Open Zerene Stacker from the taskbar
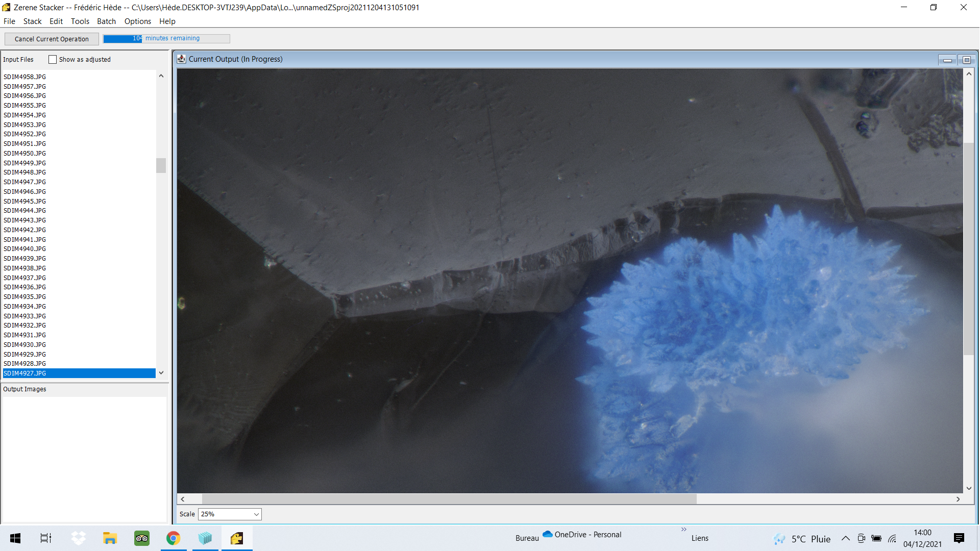980x551 pixels. 237,538
